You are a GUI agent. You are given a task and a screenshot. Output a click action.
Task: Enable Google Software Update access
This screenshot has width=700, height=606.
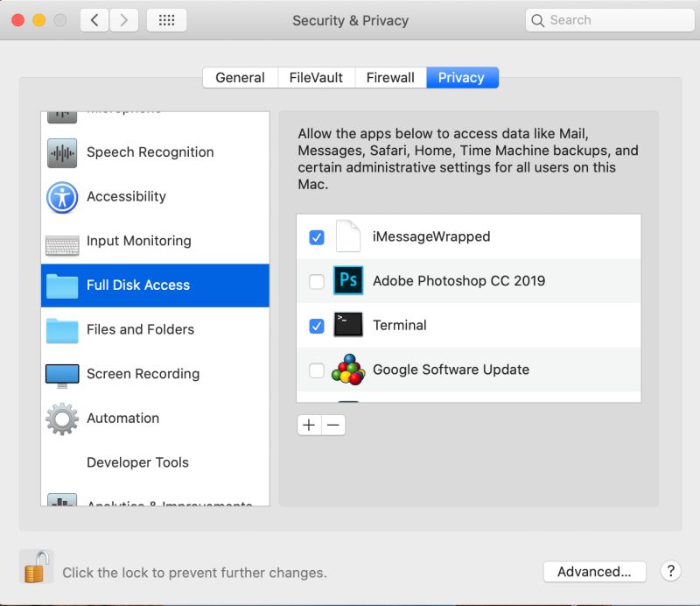point(317,370)
